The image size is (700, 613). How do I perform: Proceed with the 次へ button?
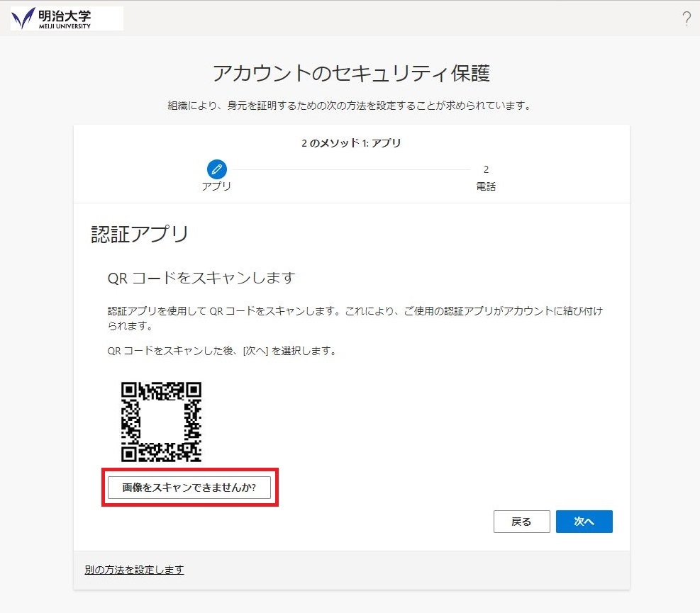coord(584,522)
